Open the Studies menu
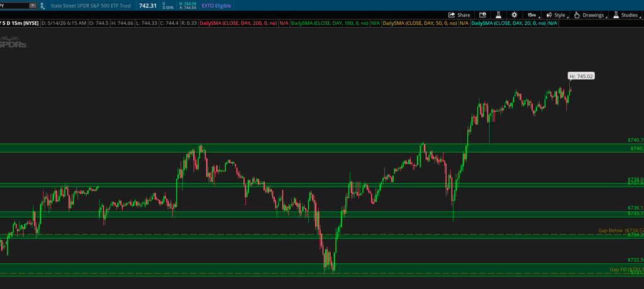The image size is (644, 289). coord(626,15)
